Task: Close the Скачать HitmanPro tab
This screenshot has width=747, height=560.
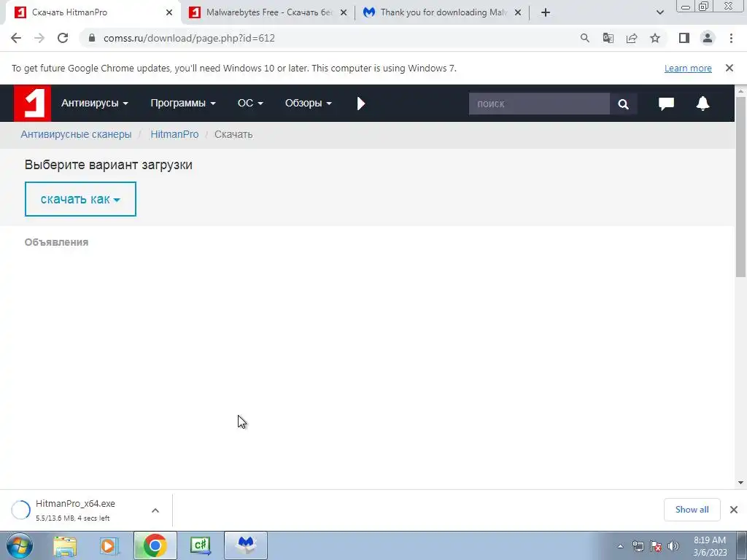Action: tap(169, 12)
